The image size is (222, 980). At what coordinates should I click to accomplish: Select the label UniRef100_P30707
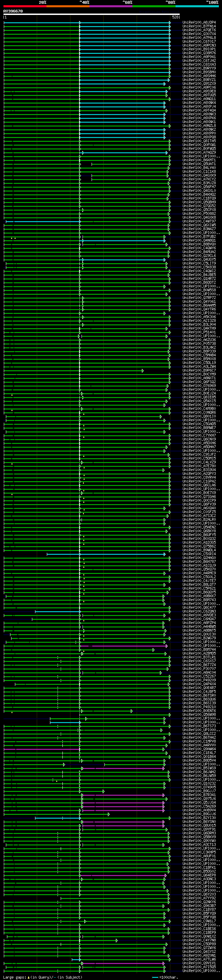pyautogui.click(x=199, y=669)
